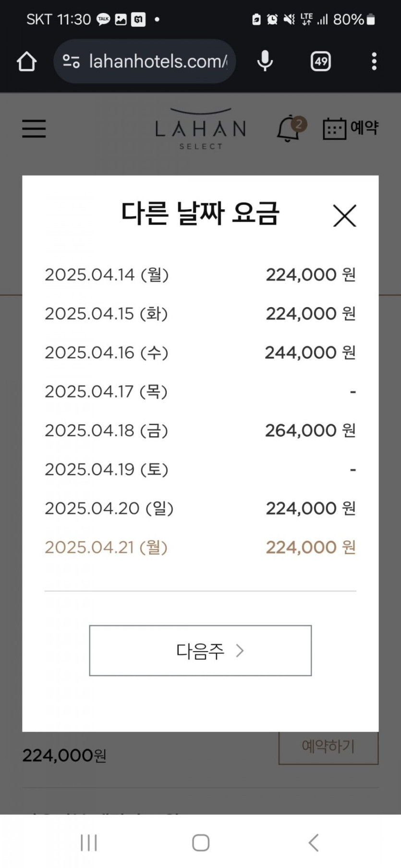Image resolution: width=401 pixels, height=868 pixels.
Task: Open the tab switcher showing 49 tabs
Action: tap(320, 61)
